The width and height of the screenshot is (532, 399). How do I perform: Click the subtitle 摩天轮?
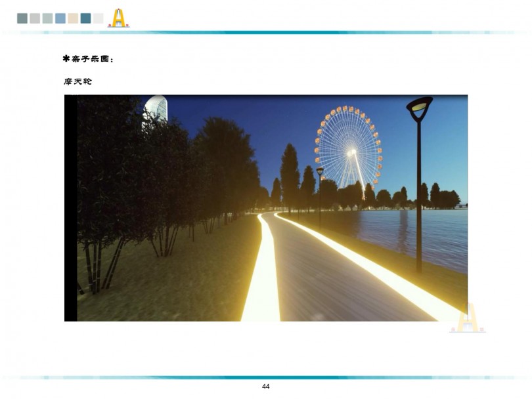point(78,81)
